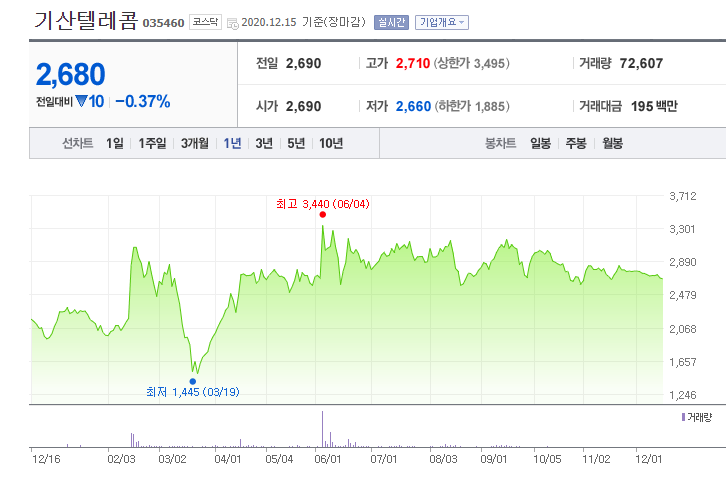
Task: Select the 3년 line chart tab
Action: point(264,143)
